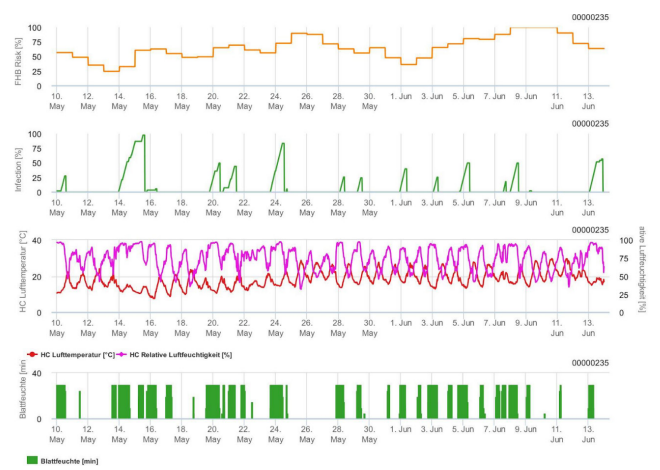
Task: Toggle the HC Relative Luftfeuchtigkeit [%] legend label
Action: 182,354
